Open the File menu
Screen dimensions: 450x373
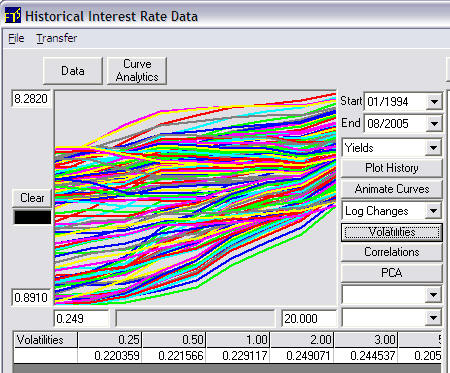[16, 38]
